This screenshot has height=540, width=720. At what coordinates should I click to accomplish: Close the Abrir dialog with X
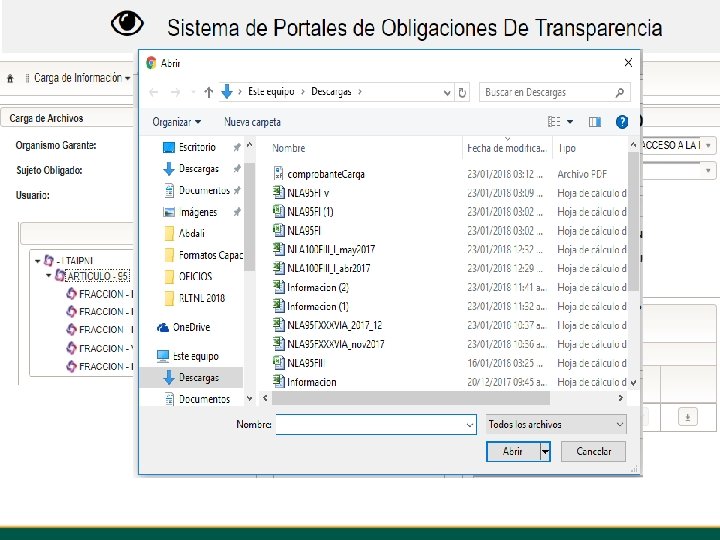point(628,62)
